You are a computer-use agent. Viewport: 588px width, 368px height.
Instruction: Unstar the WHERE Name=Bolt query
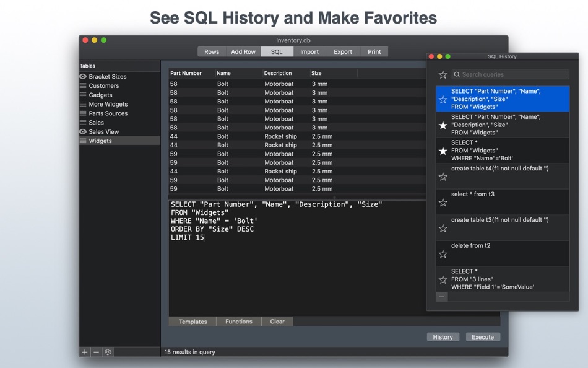click(x=443, y=151)
